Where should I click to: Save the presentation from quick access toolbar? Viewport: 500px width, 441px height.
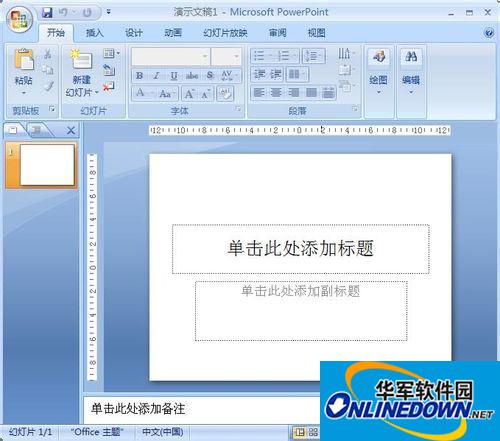(x=48, y=13)
